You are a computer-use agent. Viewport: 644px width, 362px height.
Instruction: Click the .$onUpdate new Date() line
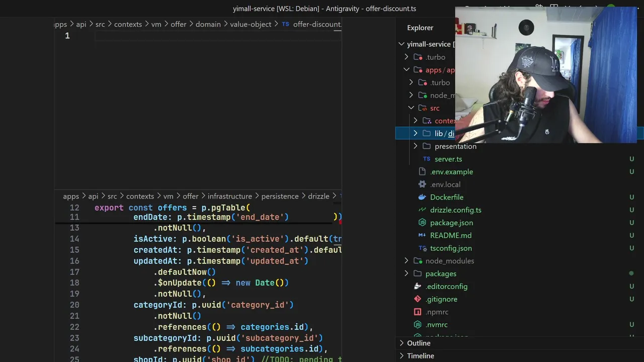(221, 283)
